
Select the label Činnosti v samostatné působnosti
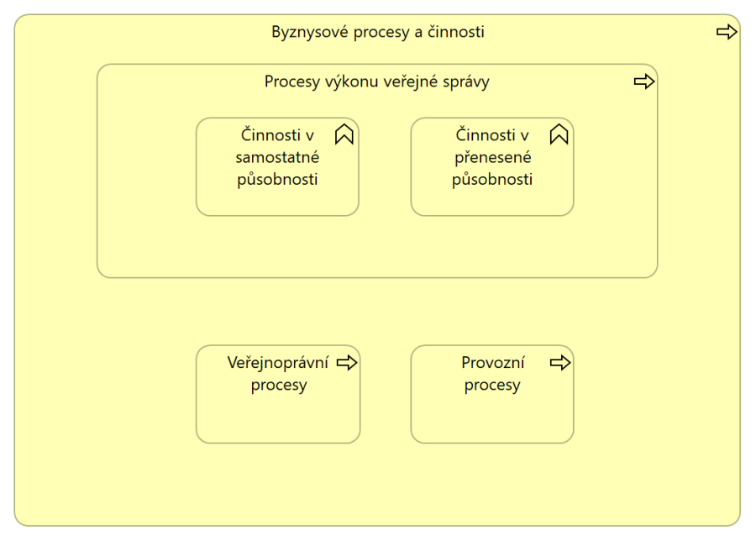277,157
